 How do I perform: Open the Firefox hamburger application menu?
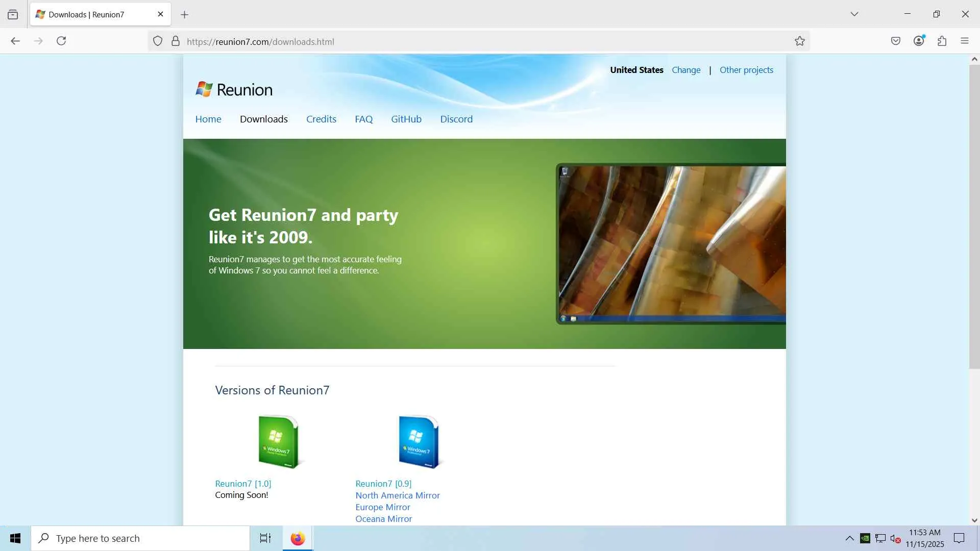click(964, 41)
